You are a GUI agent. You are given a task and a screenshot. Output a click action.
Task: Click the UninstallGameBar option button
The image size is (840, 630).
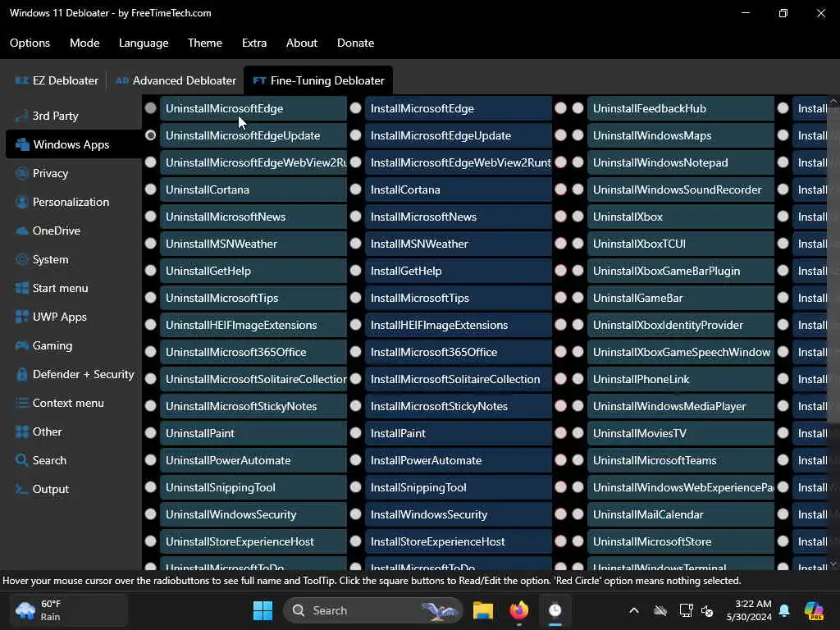click(681, 298)
